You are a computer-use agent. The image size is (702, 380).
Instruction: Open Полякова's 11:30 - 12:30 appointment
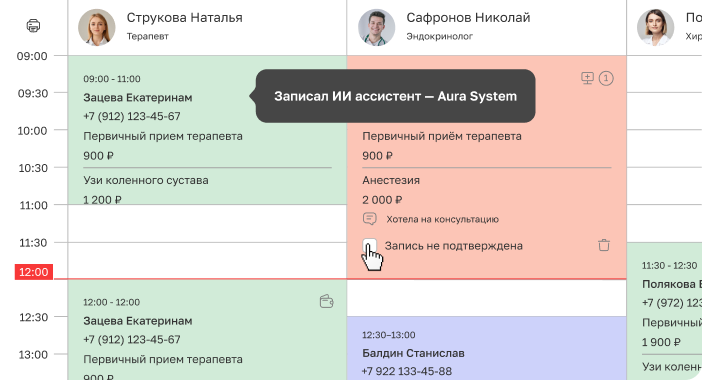664,311
